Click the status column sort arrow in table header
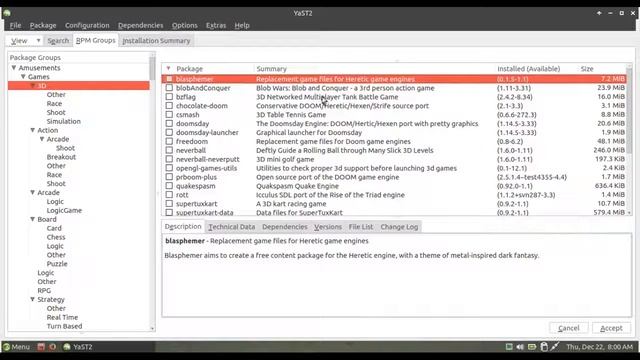The image size is (640, 360). pos(168,69)
